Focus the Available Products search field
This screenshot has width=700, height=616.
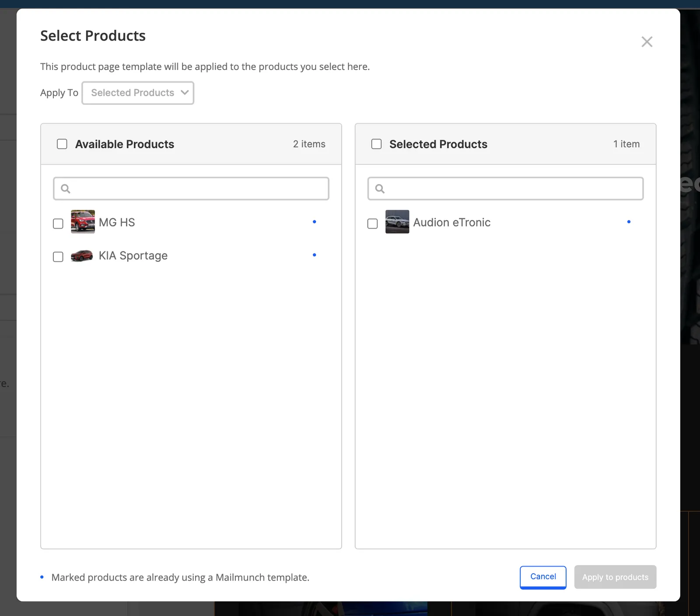191,188
